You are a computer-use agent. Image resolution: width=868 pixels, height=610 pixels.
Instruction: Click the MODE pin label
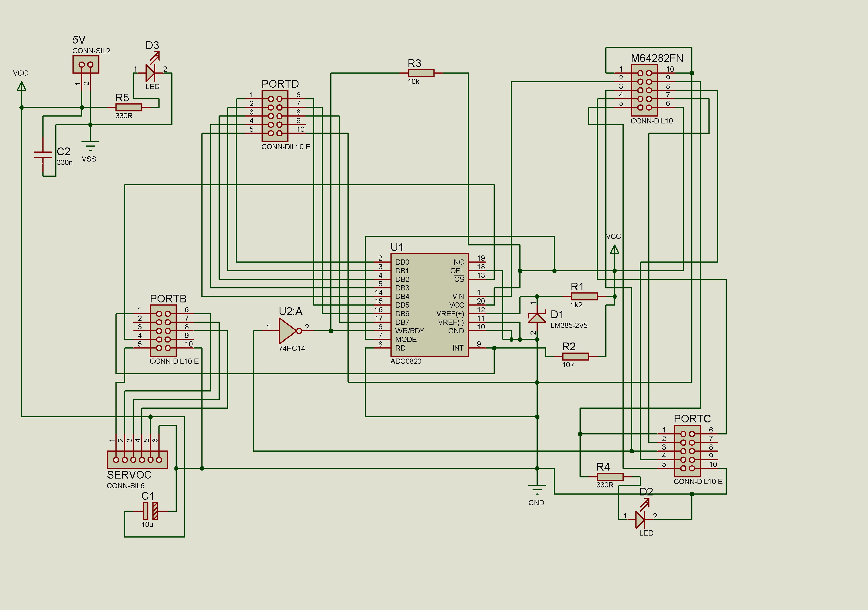[406, 339]
